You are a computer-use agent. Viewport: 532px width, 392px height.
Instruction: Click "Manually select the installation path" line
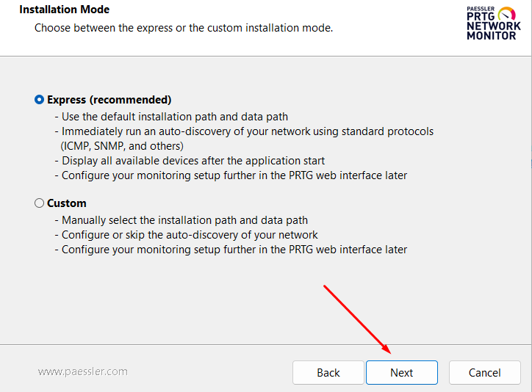181,220
